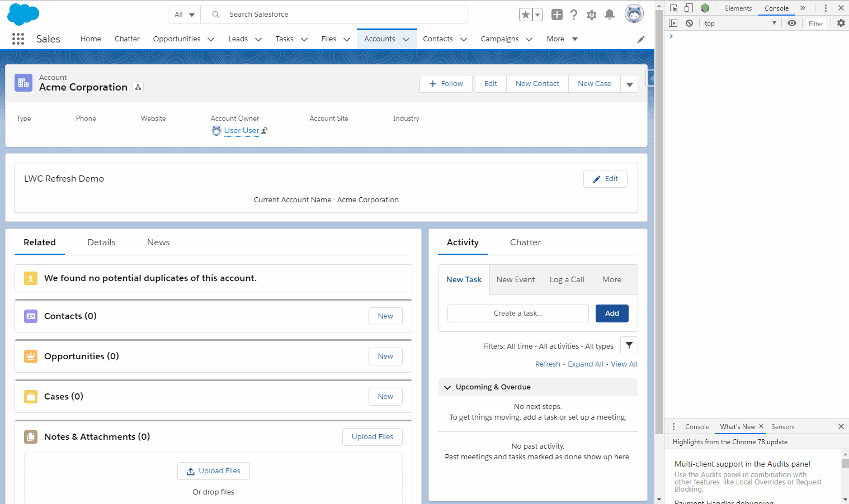The height and width of the screenshot is (504, 849).
Task: Click the pencil icon to edit navigation
Action: (x=641, y=39)
